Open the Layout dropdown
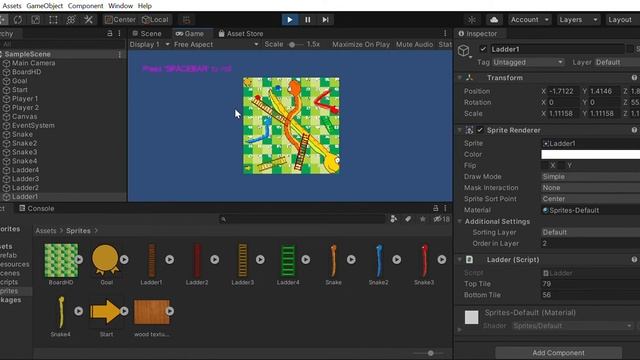The height and width of the screenshot is (360, 640). [622, 20]
